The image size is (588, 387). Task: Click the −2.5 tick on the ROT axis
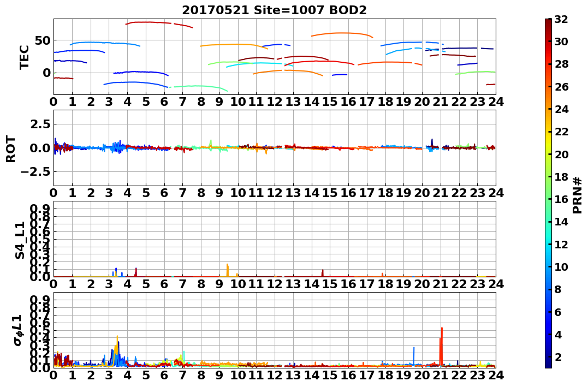(36, 172)
